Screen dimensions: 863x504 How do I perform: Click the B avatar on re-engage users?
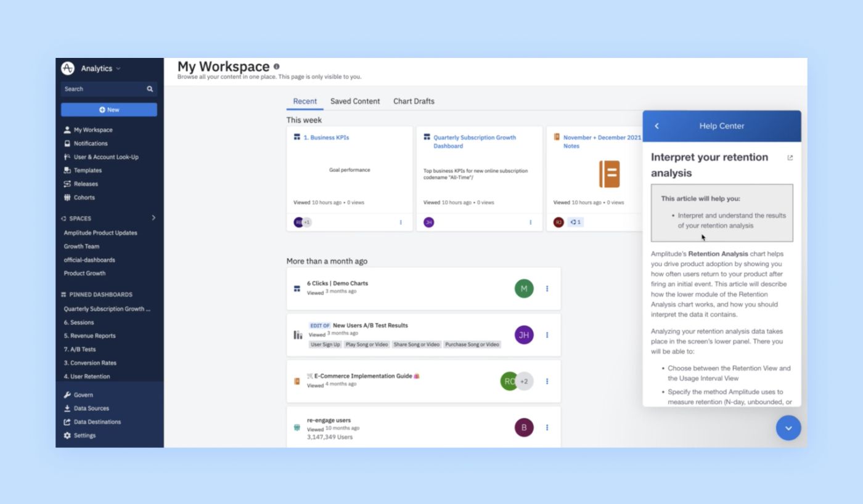[x=524, y=428]
